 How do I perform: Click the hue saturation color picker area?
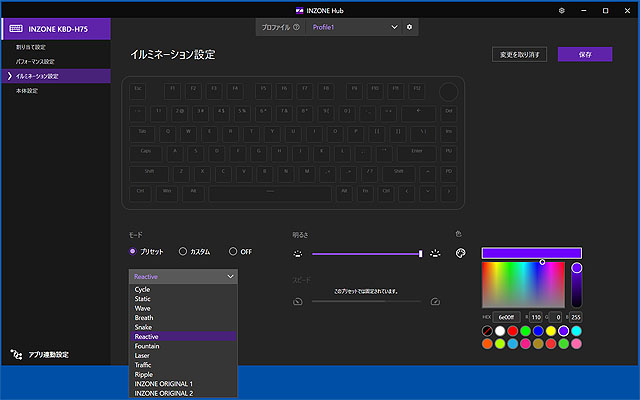click(x=523, y=284)
